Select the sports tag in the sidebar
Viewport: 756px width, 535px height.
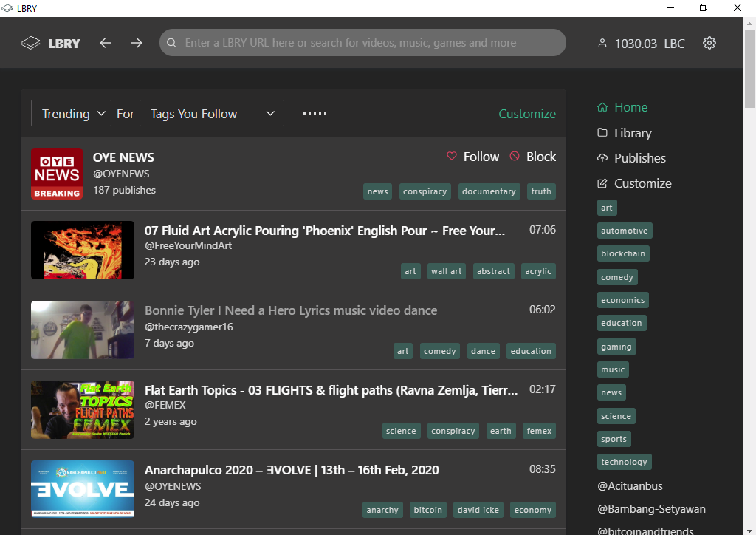(x=614, y=439)
